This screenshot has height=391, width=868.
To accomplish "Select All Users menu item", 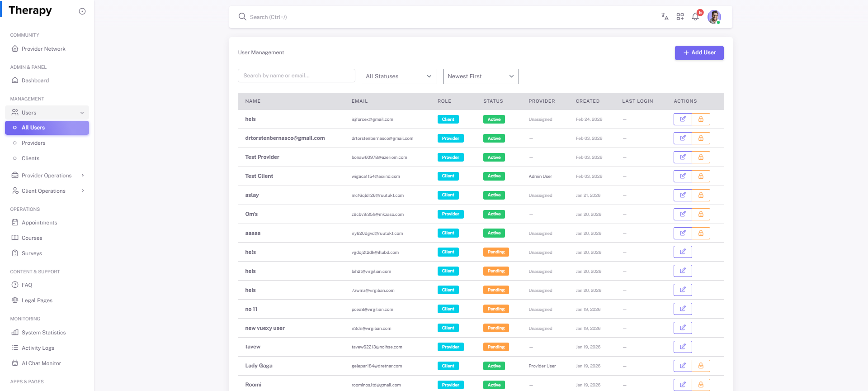I will coord(47,128).
